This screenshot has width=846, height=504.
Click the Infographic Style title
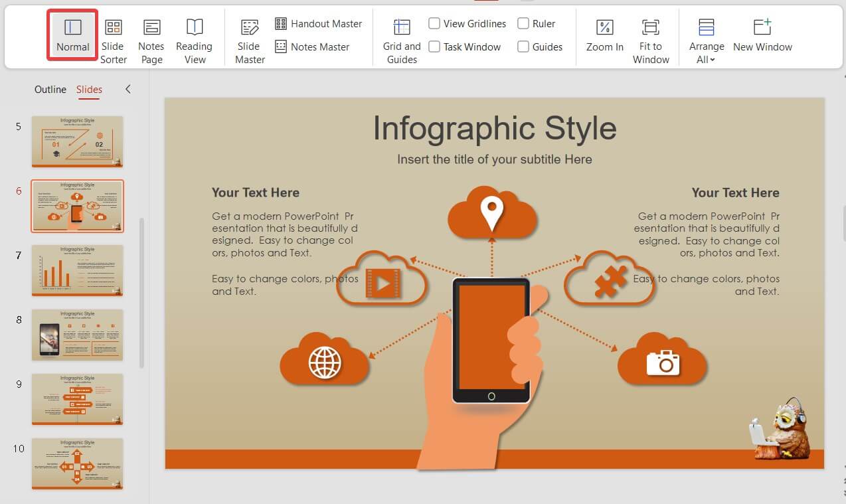point(494,128)
